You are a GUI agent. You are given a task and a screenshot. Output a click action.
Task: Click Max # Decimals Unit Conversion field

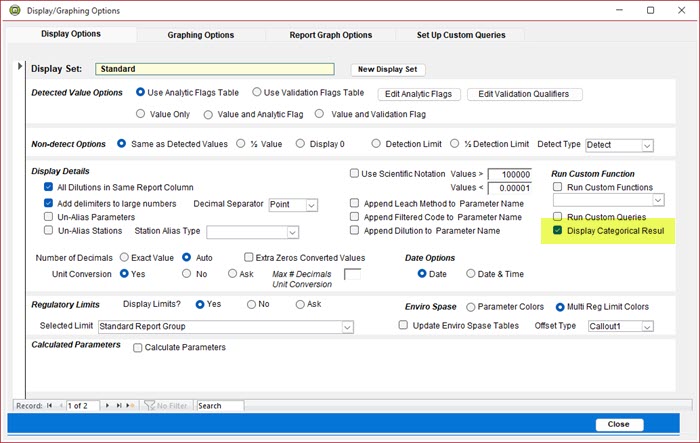point(352,274)
